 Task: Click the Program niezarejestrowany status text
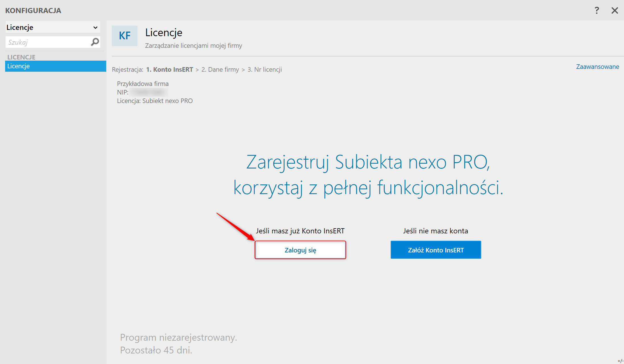tap(178, 338)
